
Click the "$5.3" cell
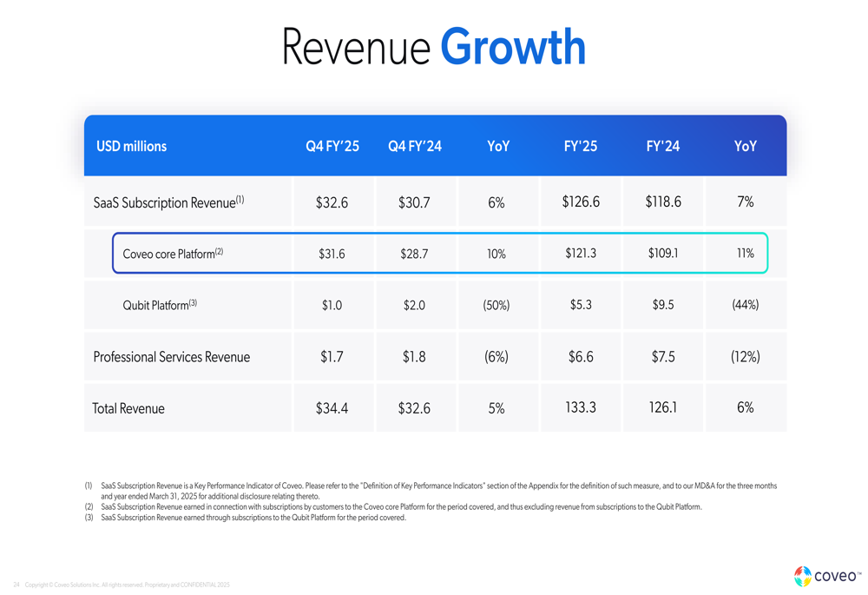(x=581, y=305)
